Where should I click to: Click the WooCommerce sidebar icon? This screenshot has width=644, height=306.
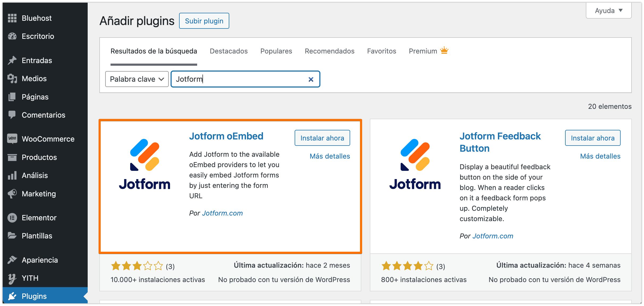[x=12, y=139]
